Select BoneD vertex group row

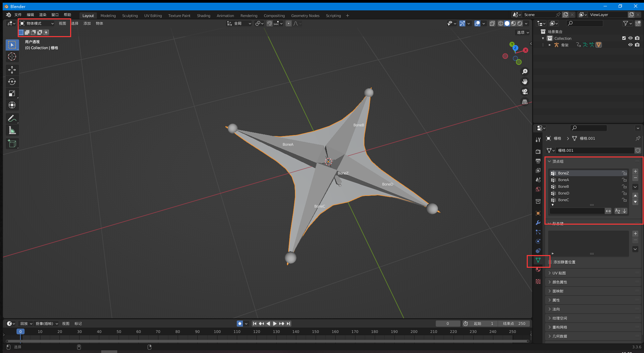(x=589, y=193)
